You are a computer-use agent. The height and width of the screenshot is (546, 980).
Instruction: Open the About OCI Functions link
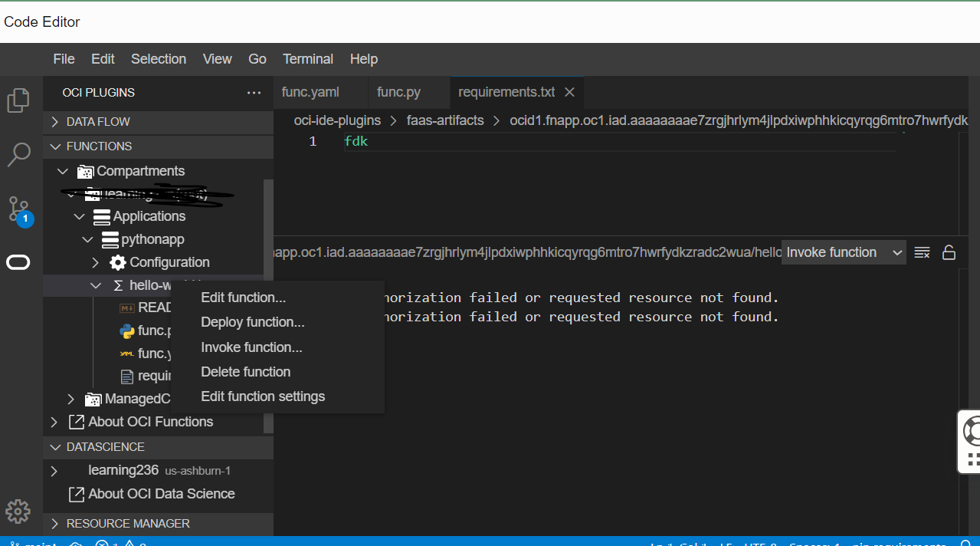pyautogui.click(x=151, y=422)
